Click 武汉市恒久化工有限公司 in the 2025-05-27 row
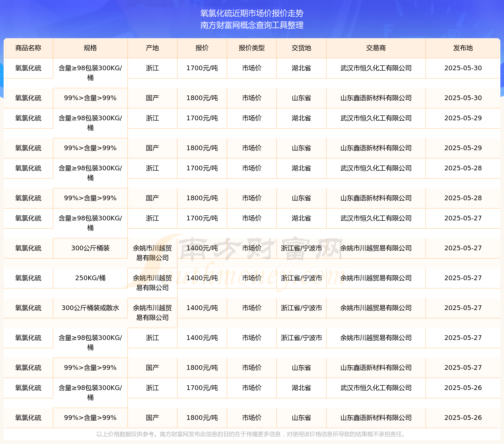 click(376, 218)
